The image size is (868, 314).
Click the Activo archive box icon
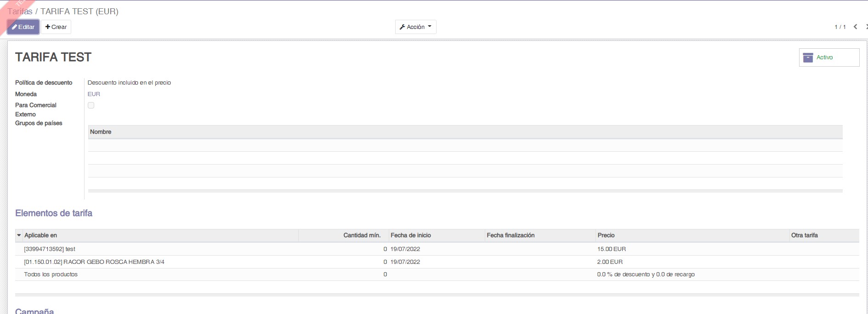tap(808, 57)
